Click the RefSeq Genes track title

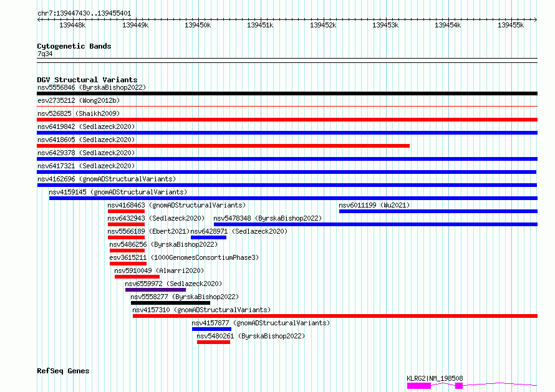63,371
